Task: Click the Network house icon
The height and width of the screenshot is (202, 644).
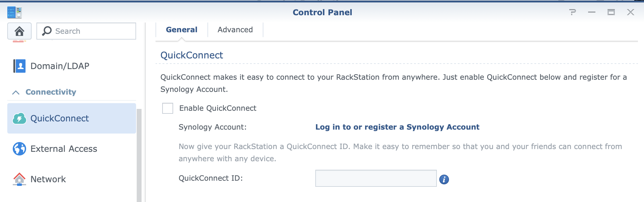Action: click(19, 179)
